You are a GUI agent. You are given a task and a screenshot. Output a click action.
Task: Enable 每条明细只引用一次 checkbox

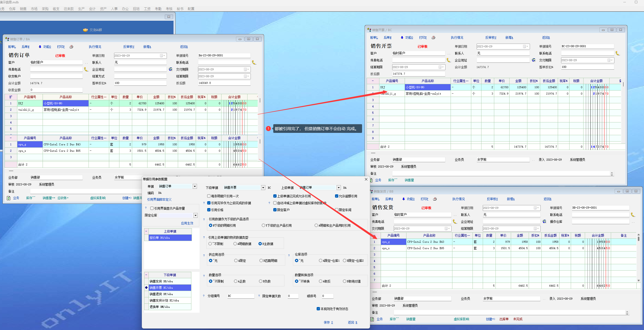tap(209, 196)
